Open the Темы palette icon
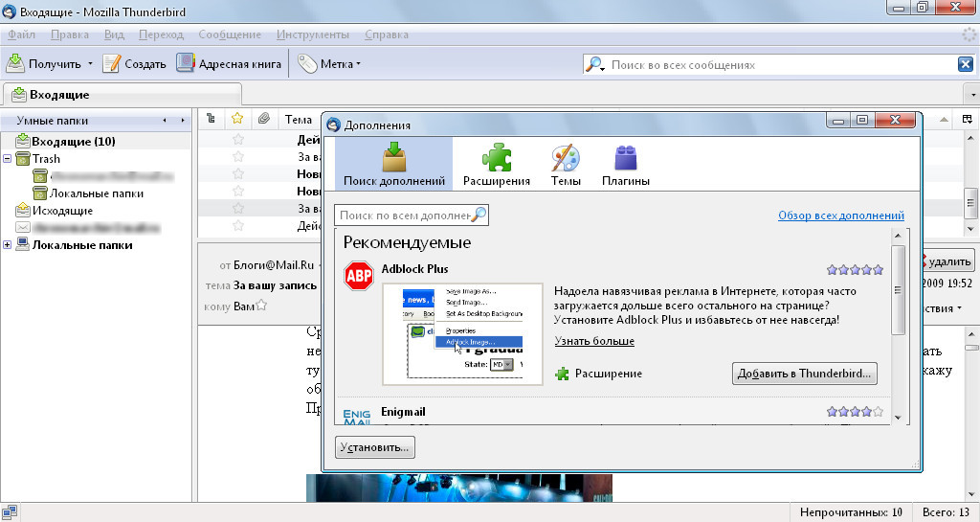980x522 pixels. (565, 157)
